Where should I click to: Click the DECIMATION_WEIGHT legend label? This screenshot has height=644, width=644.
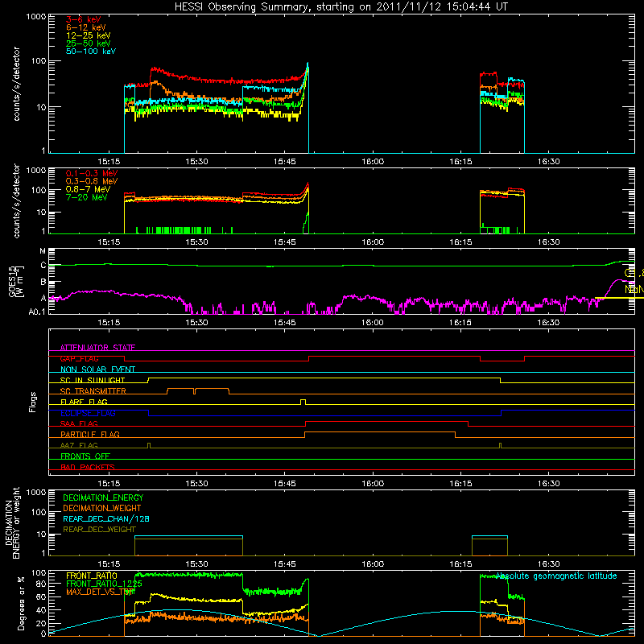click(102, 508)
